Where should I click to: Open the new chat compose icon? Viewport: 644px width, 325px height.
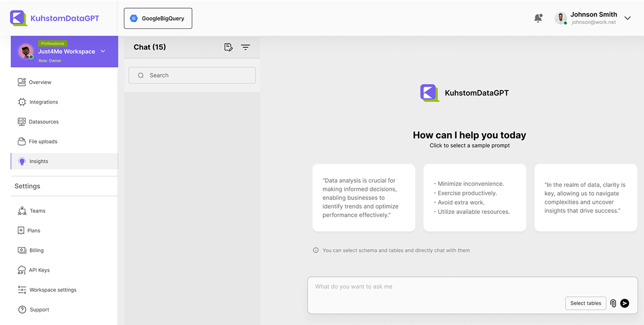pyautogui.click(x=228, y=47)
